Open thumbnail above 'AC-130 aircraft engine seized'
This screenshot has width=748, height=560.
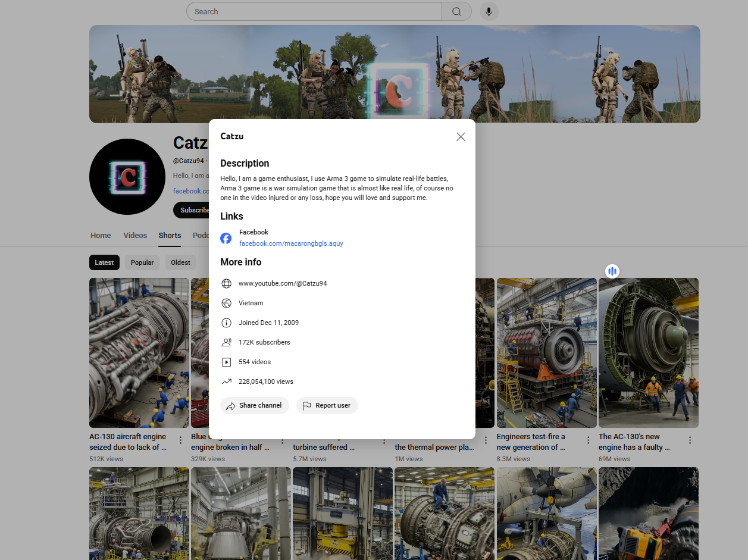coord(139,353)
